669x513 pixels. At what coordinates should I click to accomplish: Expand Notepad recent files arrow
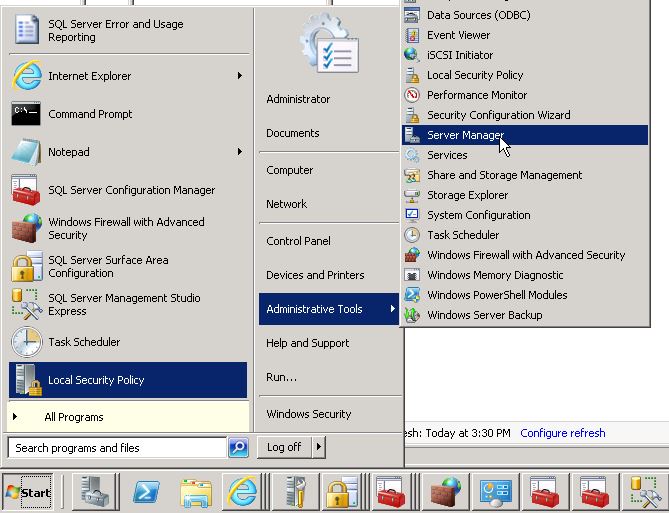pos(240,152)
